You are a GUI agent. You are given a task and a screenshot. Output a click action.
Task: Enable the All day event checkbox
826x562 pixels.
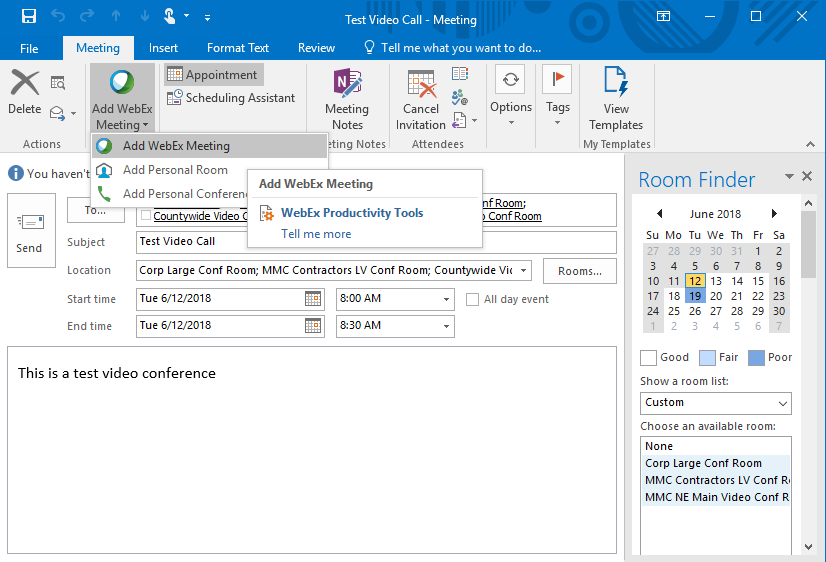473,299
